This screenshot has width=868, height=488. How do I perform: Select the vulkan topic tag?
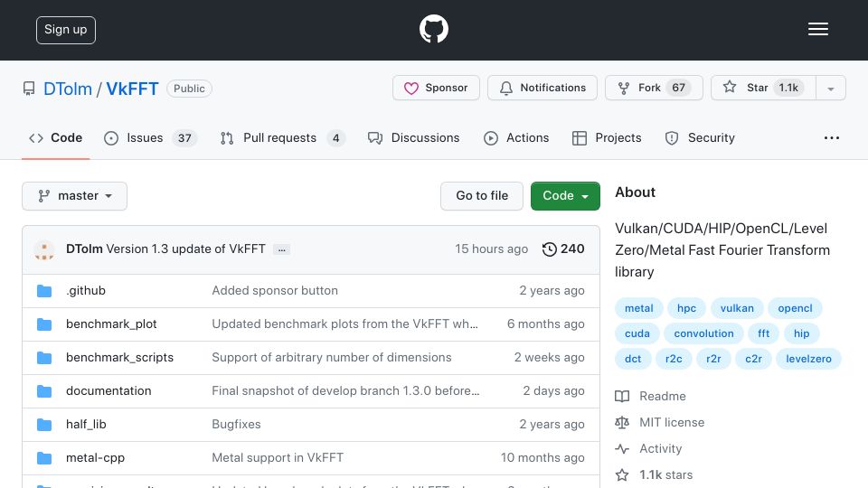point(737,308)
